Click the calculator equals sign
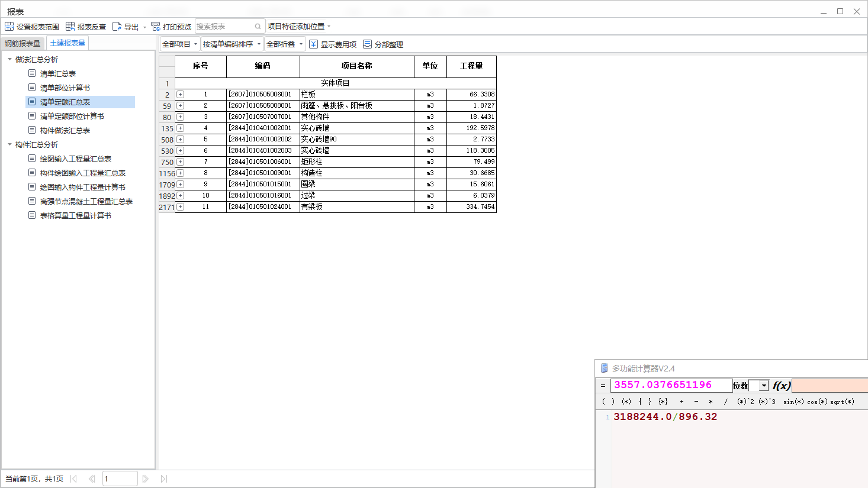Viewport: 868px width, 488px height. pos(603,386)
